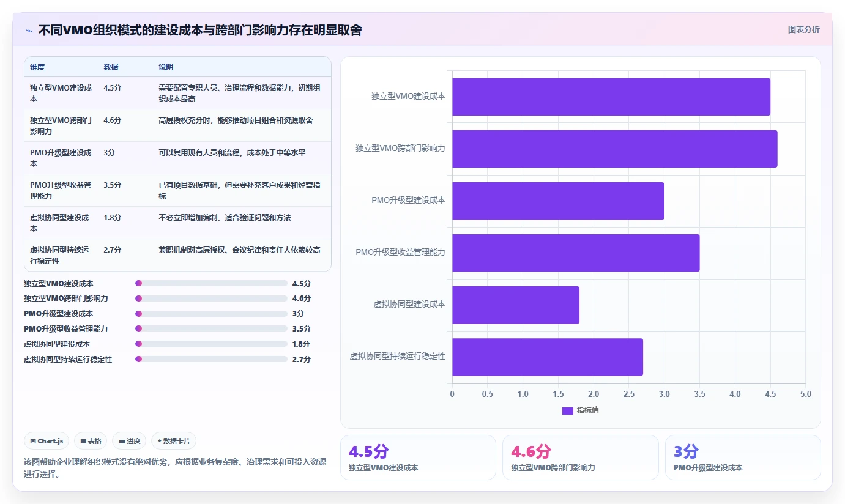Click the table description starting 可以复用现有人员
Viewport: 845px width, 504px height.
(x=232, y=153)
